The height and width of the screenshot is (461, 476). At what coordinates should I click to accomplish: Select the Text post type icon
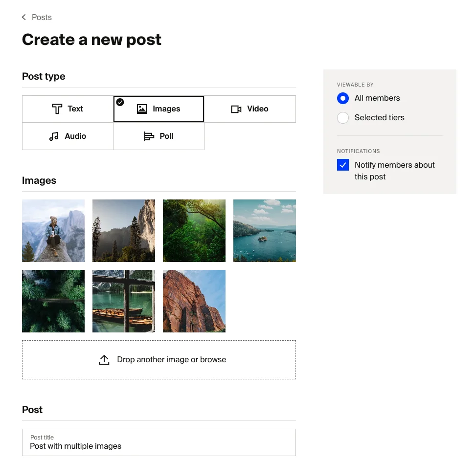[57, 109]
